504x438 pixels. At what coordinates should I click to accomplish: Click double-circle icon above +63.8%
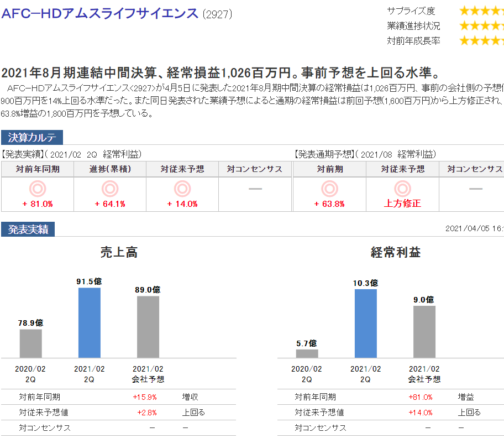(x=329, y=189)
